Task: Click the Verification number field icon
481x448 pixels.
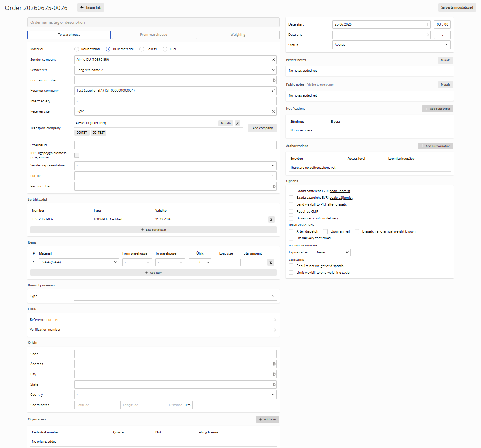Action: point(275,330)
